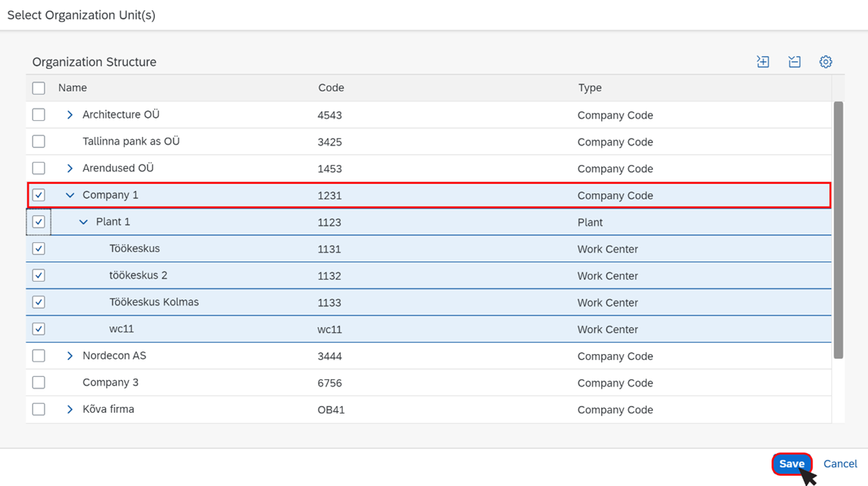Image resolution: width=868 pixels, height=486 pixels.
Task: Expand the Nordecon AS node
Action: (69, 356)
